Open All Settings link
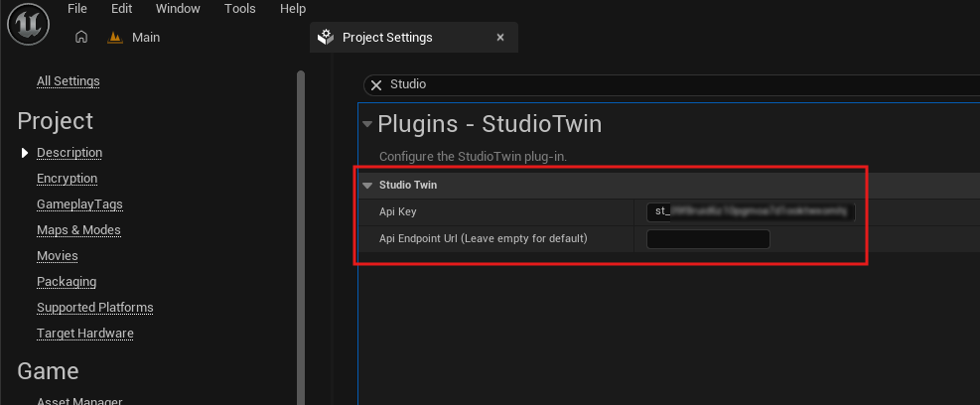This screenshot has height=405, width=980. tap(69, 81)
